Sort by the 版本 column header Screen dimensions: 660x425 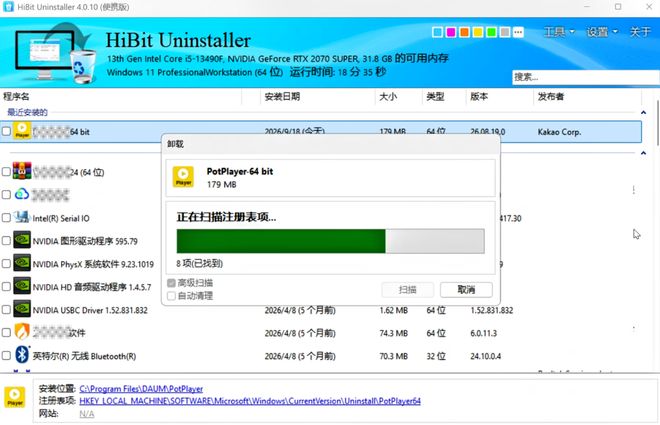pyautogui.click(x=500, y=96)
